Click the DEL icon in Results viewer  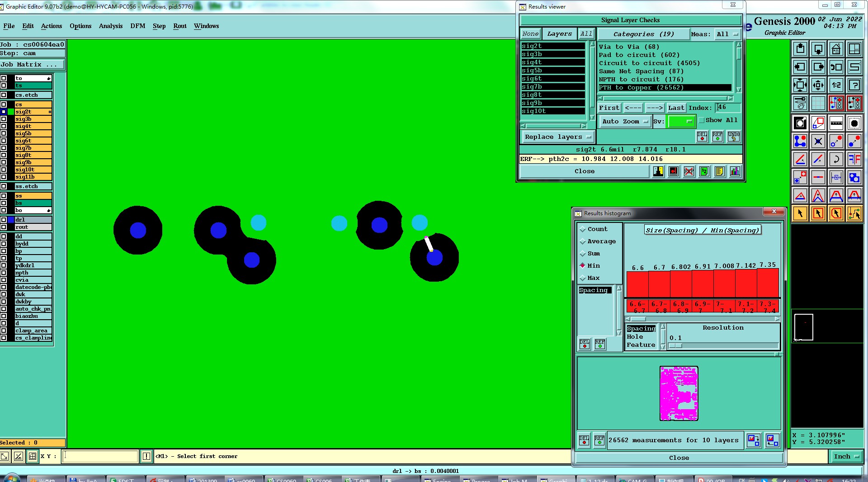point(702,137)
